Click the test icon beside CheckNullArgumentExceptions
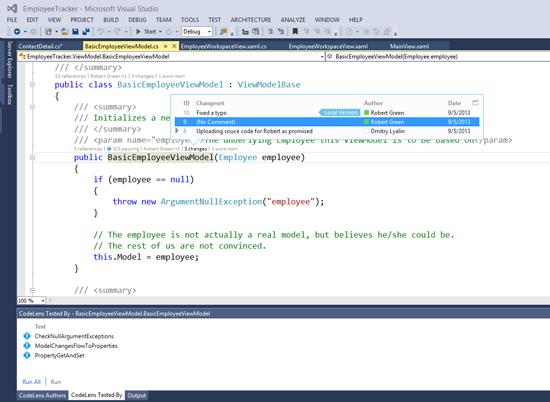Screen dimensions: 550x402 pyautogui.click(x=27, y=336)
